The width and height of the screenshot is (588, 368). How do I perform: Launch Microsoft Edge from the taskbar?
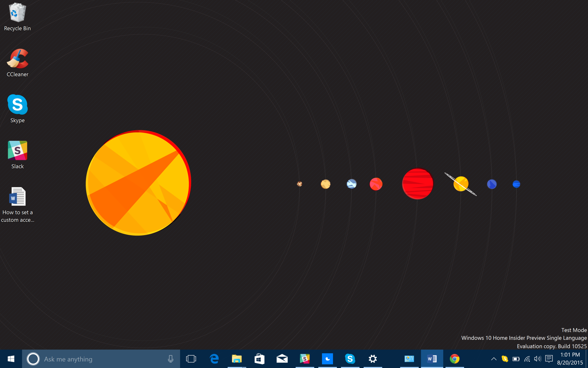click(214, 359)
